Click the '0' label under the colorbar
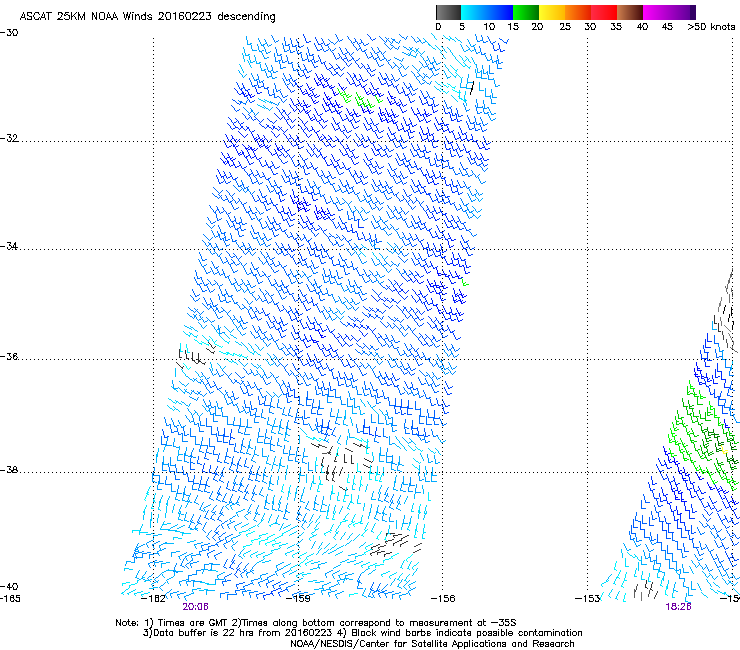The height and width of the screenshot is (650, 740). [438, 26]
